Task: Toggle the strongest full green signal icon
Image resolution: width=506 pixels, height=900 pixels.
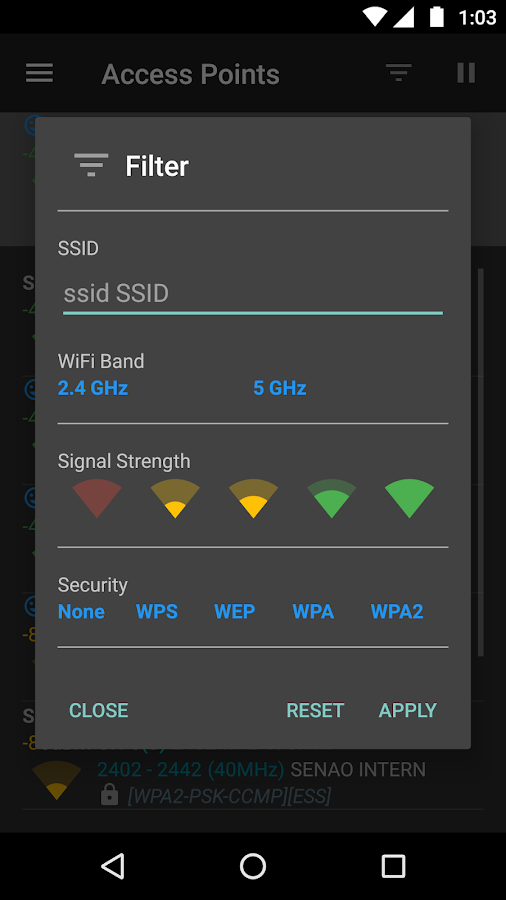Action: click(x=410, y=498)
